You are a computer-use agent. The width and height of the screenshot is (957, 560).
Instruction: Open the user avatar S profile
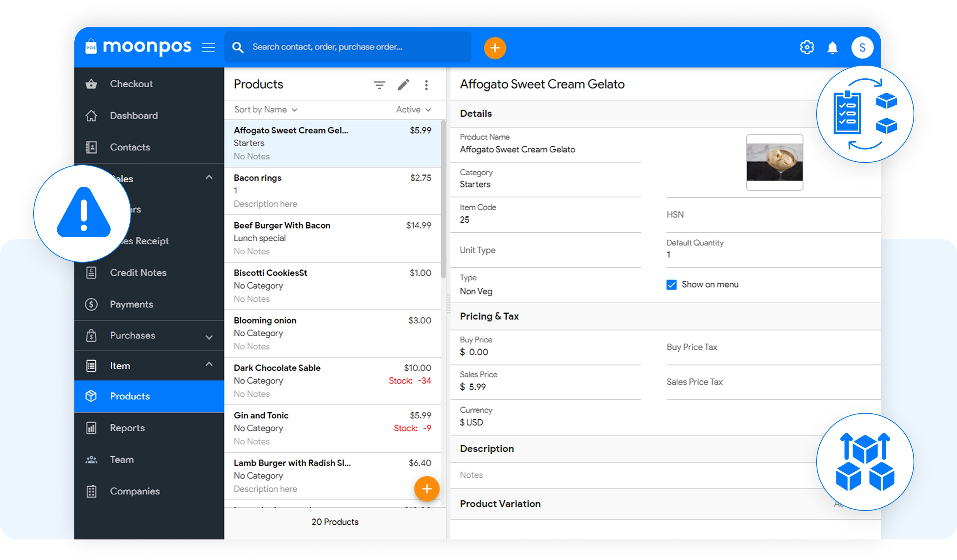[862, 47]
